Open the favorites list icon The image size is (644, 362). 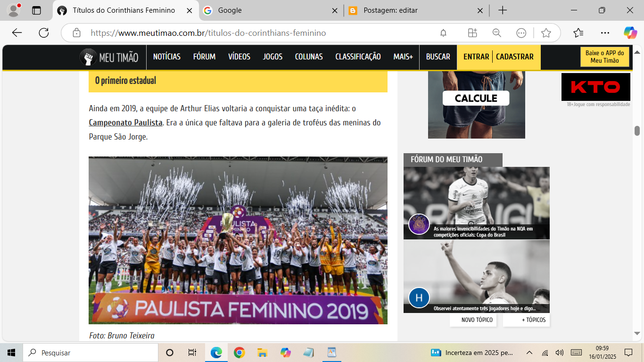click(578, 33)
